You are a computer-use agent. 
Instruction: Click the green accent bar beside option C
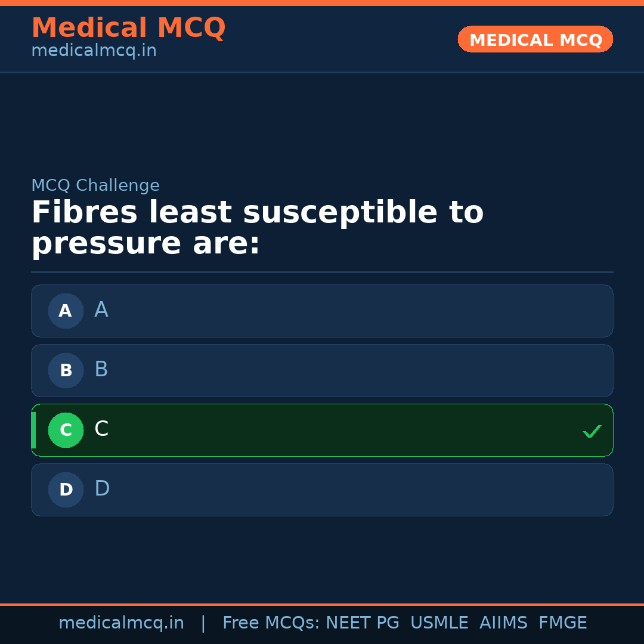pyautogui.click(x=33, y=430)
